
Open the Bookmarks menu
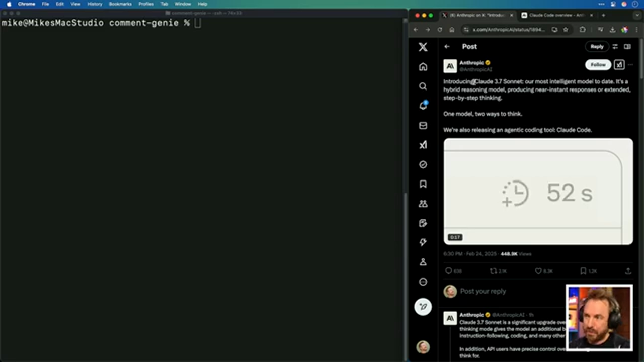pos(120,4)
